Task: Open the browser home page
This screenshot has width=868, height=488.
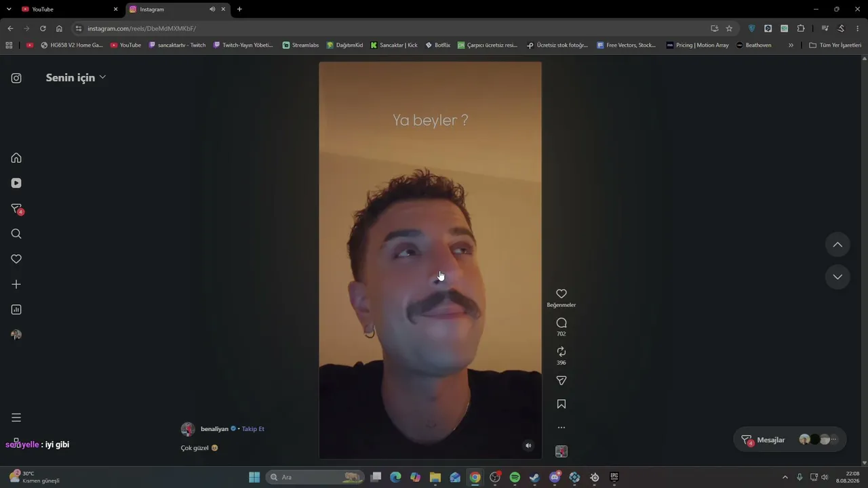Action: [59, 28]
